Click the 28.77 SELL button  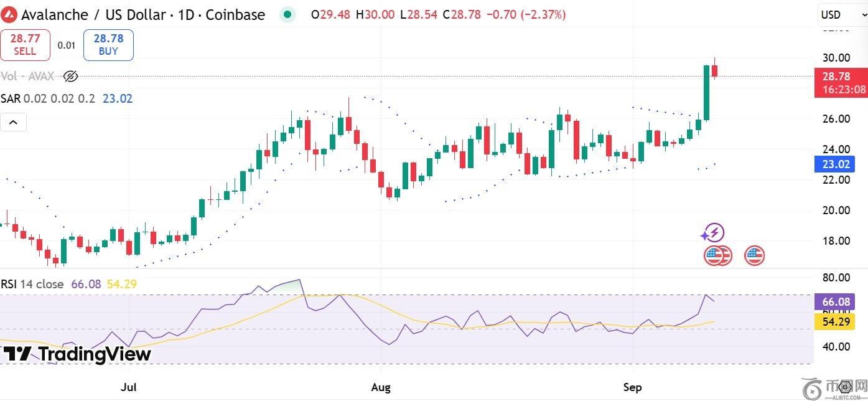(25, 45)
